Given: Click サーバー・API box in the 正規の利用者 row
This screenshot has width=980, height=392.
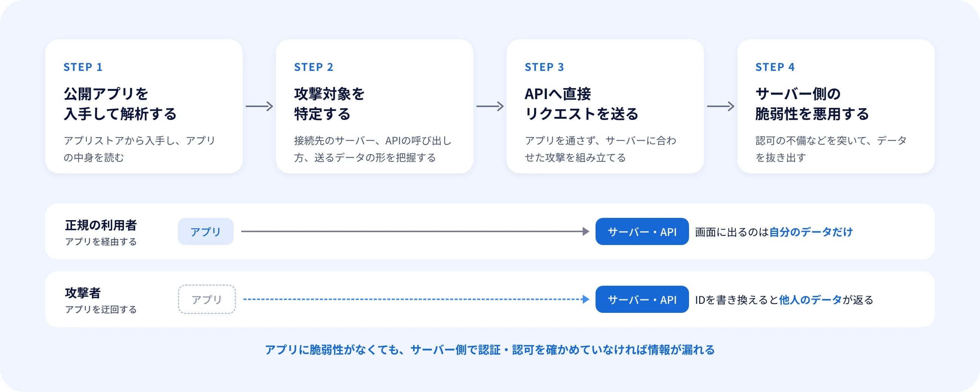Looking at the screenshot, I should 642,231.
